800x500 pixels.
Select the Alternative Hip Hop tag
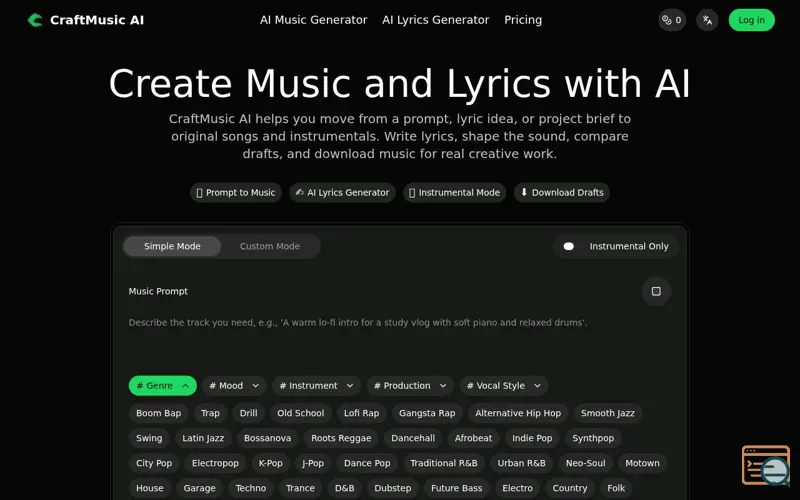click(518, 413)
